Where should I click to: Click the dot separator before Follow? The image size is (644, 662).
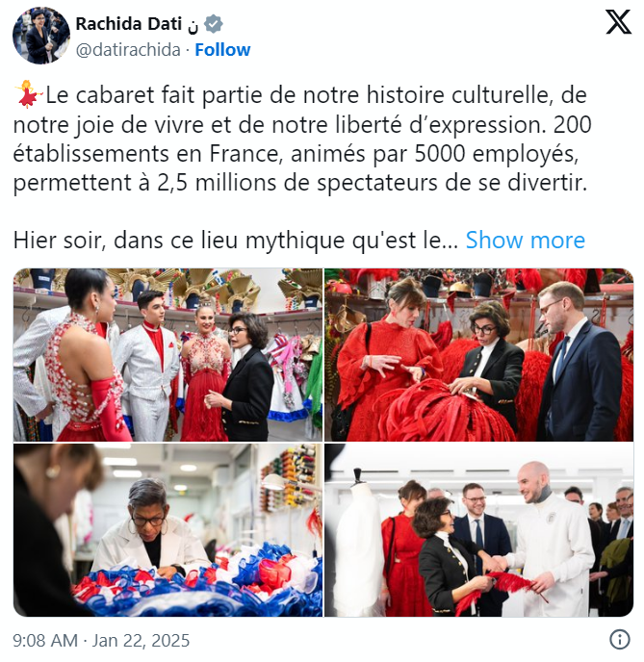coord(188,50)
